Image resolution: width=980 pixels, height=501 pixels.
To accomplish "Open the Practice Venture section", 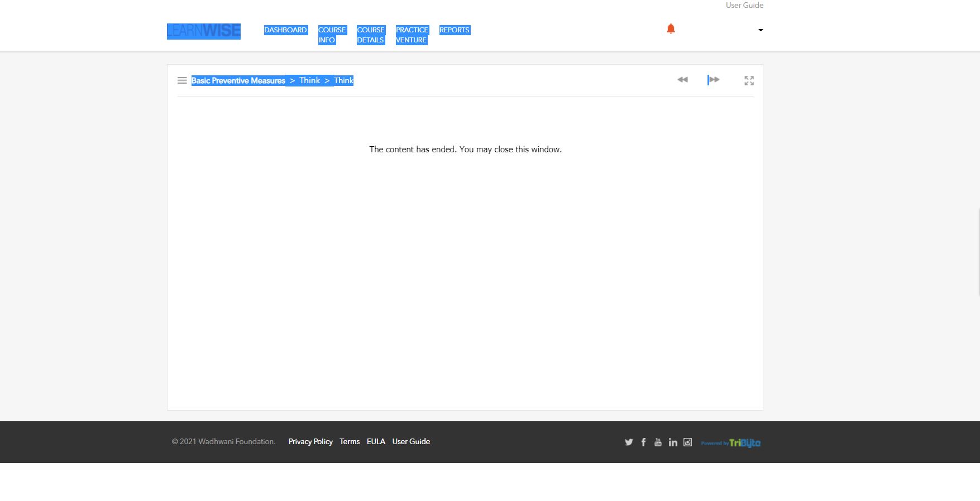I will pos(412,35).
